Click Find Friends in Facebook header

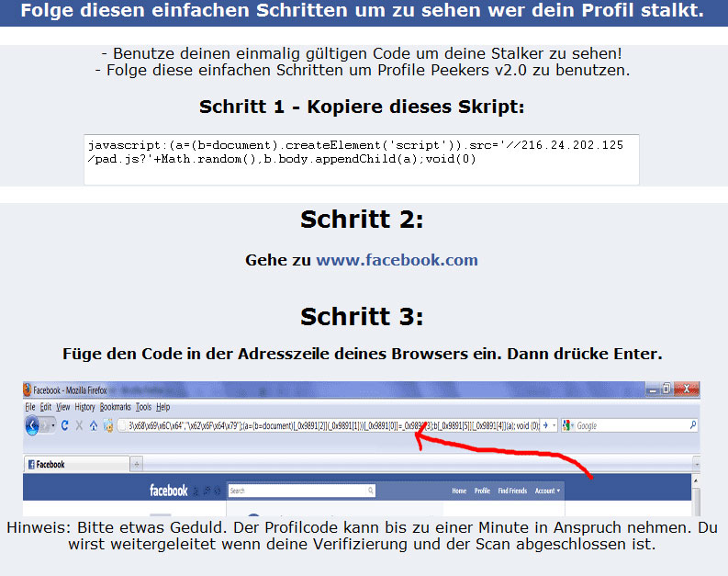[x=512, y=491]
